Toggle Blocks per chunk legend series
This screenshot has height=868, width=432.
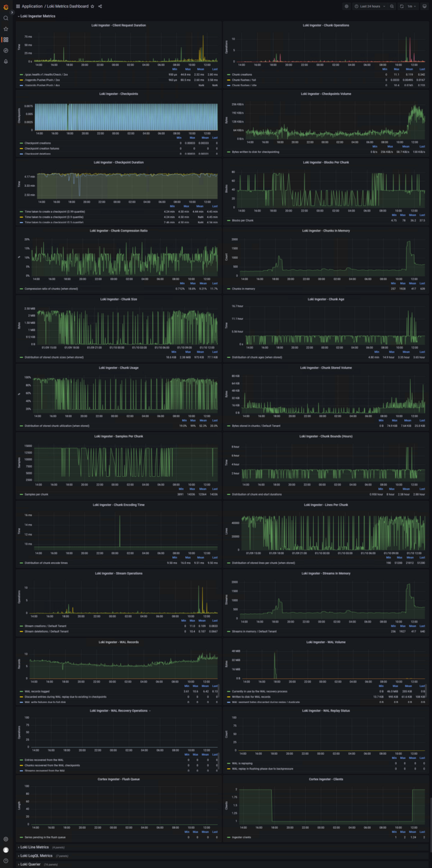click(243, 220)
